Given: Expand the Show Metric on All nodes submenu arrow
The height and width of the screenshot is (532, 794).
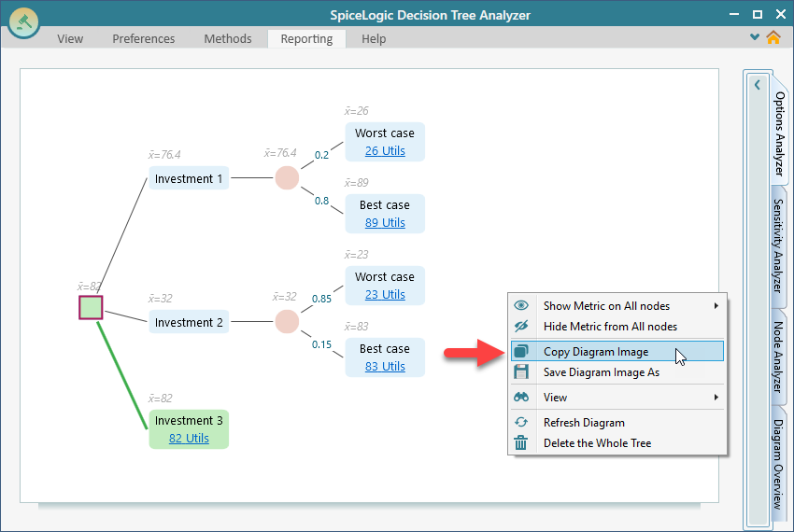Looking at the screenshot, I should coord(716,306).
